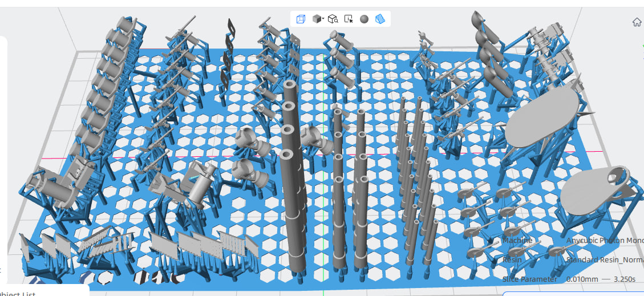Open the dropdown arrow beside the solid cube
The width and height of the screenshot is (644, 296).
tap(323, 19)
